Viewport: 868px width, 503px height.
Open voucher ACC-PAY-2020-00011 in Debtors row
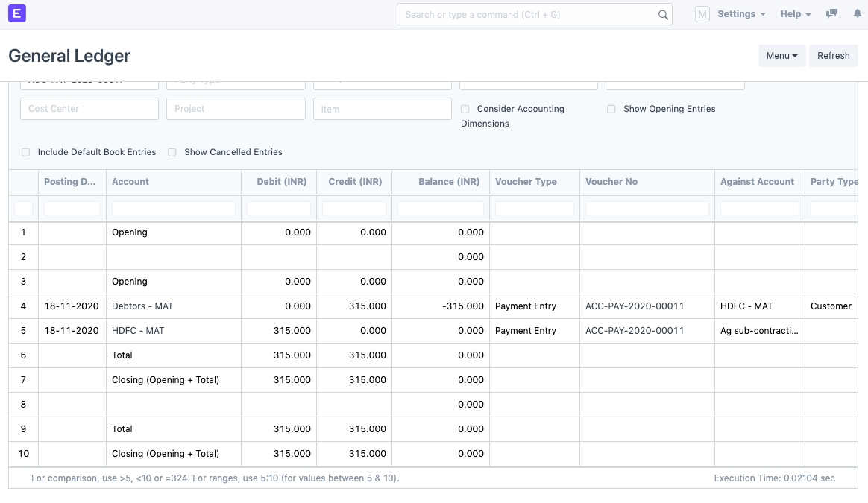(634, 306)
